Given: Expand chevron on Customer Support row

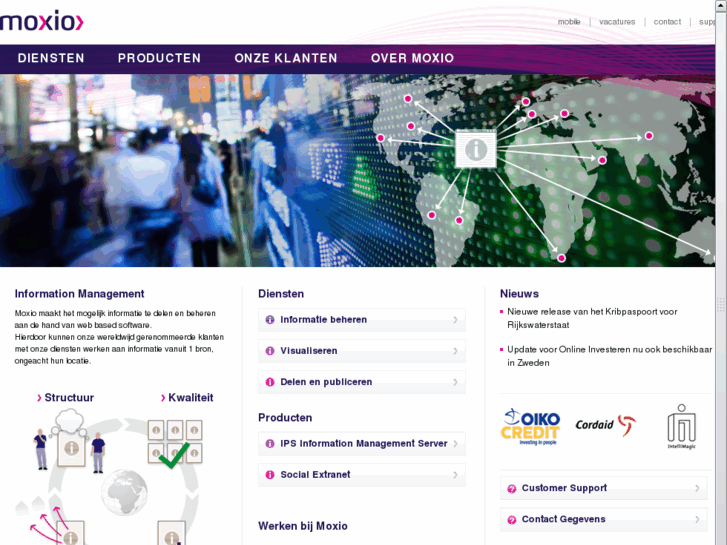Looking at the screenshot, I should point(697,488).
